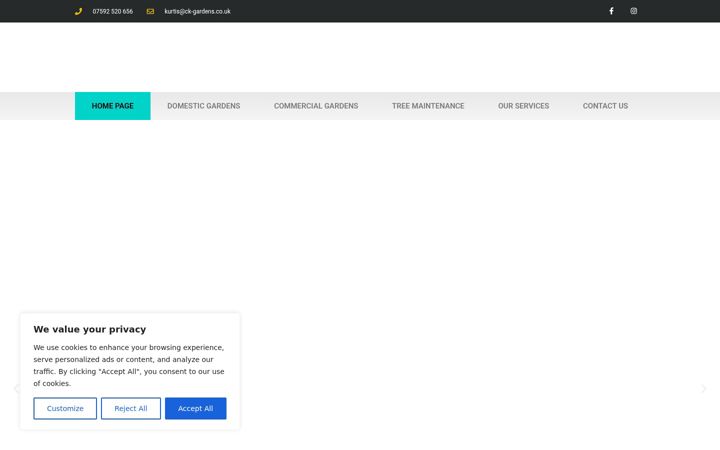Reject all cookies
The height and width of the screenshot is (450, 720).
(131, 408)
